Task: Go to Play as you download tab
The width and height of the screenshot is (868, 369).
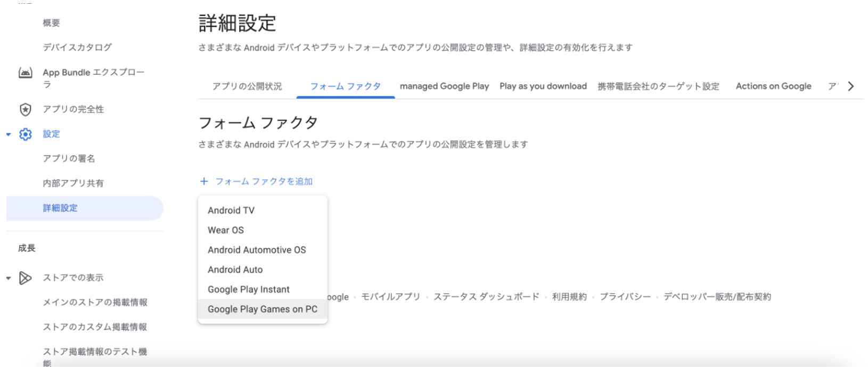Action: 543,86
